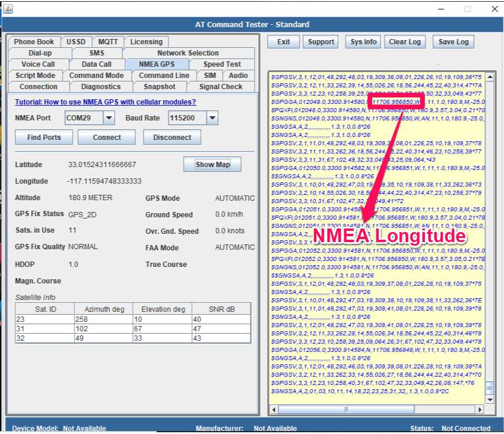Viewport: 504px width, 434px height.
Task: Click the Java app icon in title bar
Action: pos(8,9)
